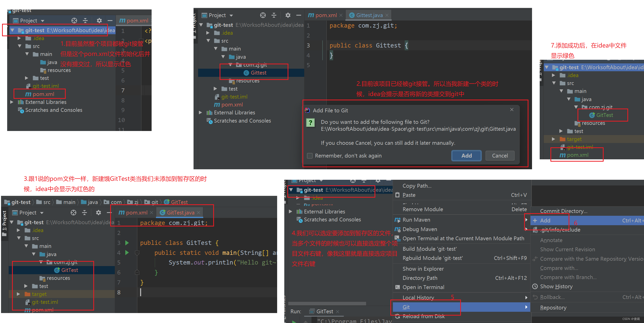Select the Gittest class in the project tree
This screenshot has width=644, height=323.
[x=258, y=73]
